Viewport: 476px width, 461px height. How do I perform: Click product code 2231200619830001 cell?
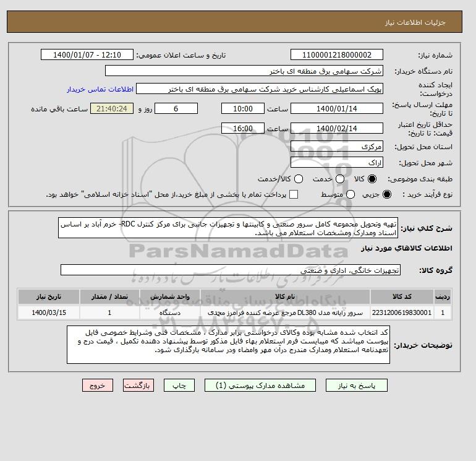tap(402, 312)
